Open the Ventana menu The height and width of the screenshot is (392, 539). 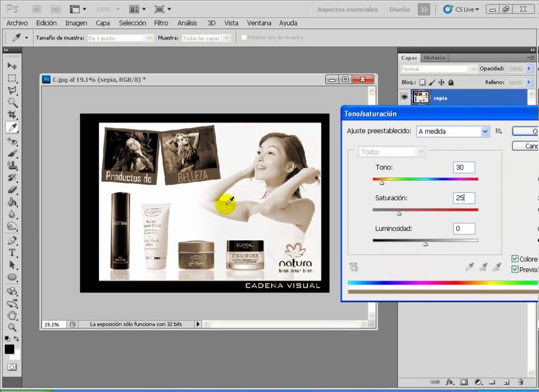click(259, 23)
